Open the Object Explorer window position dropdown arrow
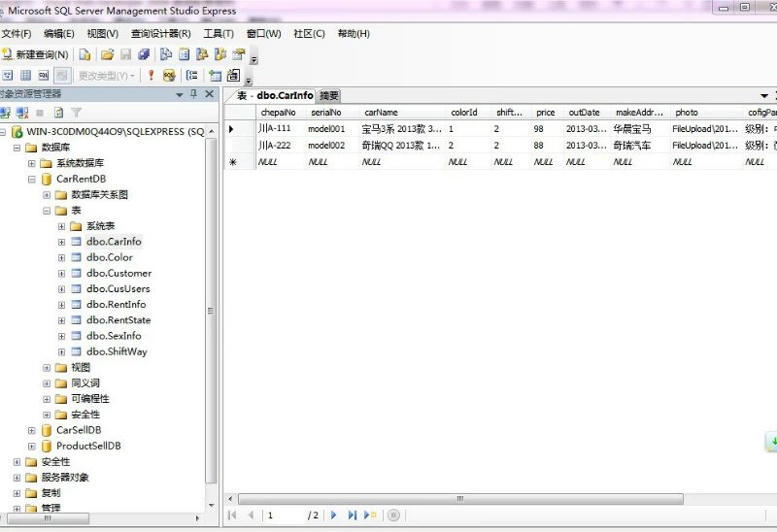 coord(180,94)
